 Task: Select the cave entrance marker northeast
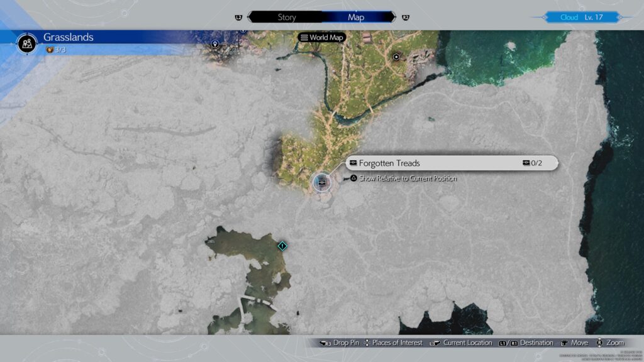coord(396,55)
